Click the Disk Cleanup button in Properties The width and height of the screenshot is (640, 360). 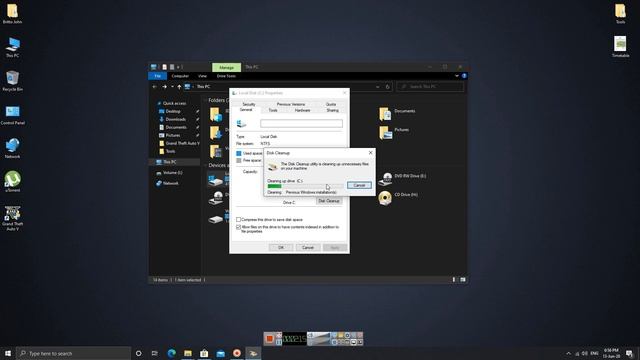pyautogui.click(x=329, y=201)
